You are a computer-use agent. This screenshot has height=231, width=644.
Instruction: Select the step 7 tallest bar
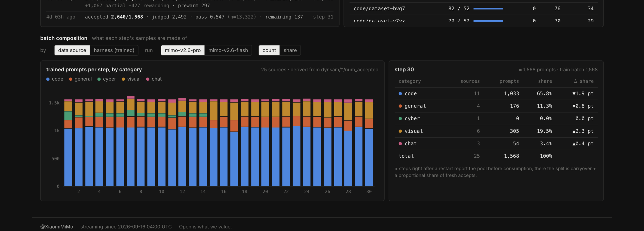[131, 141]
